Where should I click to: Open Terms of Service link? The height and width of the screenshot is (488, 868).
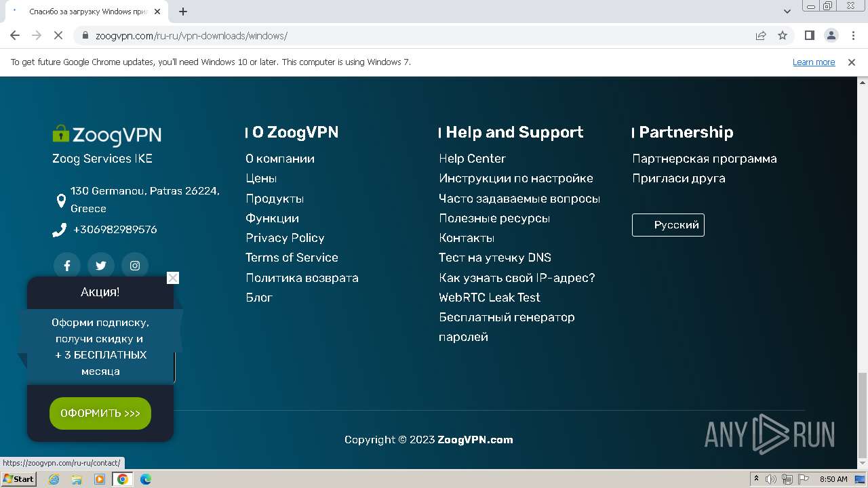point(292,258)
